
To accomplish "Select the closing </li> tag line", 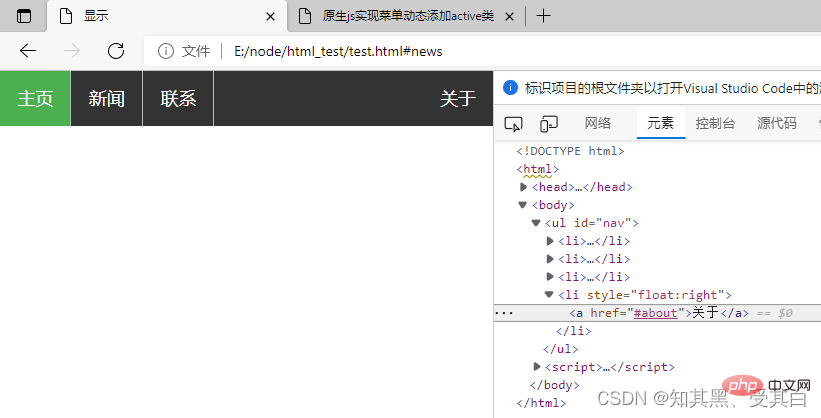I will point(573,331).
